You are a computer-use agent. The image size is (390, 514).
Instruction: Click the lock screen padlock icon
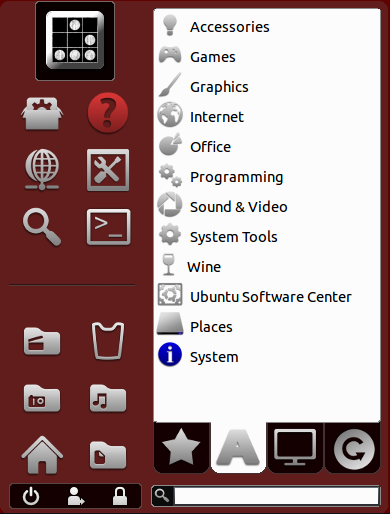[120, 496]
